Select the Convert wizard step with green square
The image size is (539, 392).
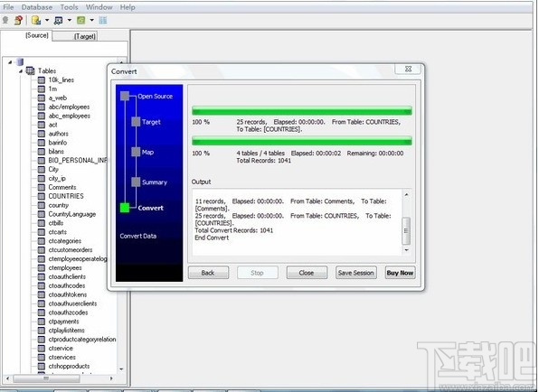tap(125, 208)
